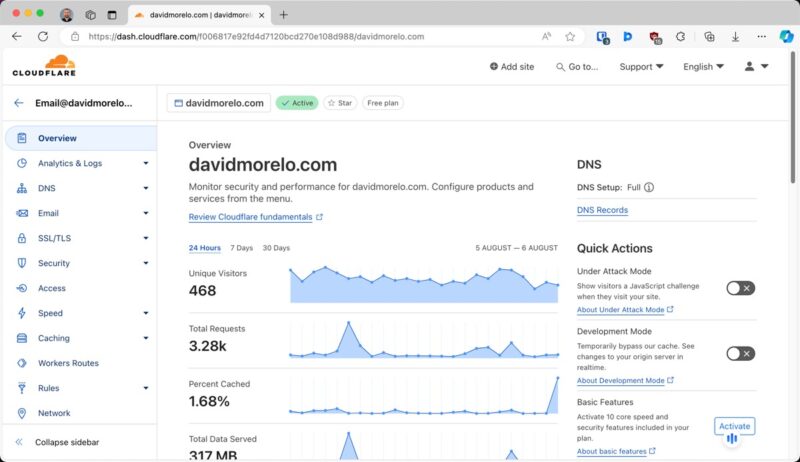Image resolution: width=800 pixels, height=462 pixels.
Task: Open the DNS Records link
Action: coord(602,210)
